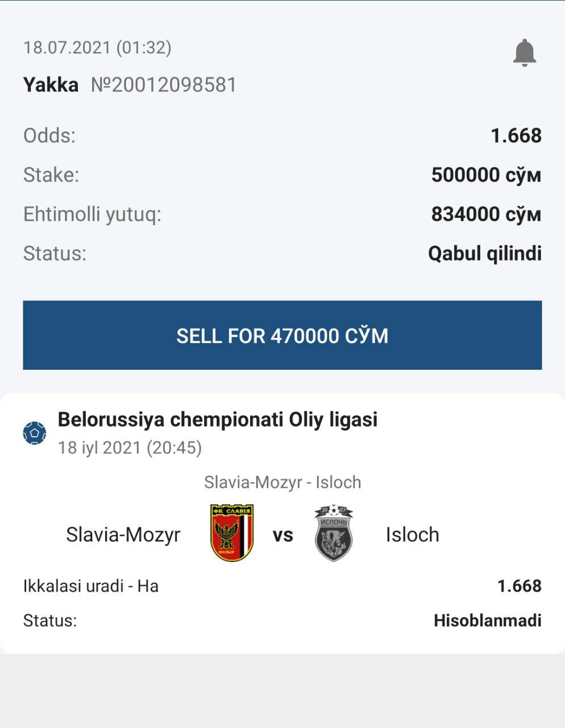Viewport: 565px width, 728px height.
Task: Tap the stake amount 500000 сўм
Action: pos(486,175)
